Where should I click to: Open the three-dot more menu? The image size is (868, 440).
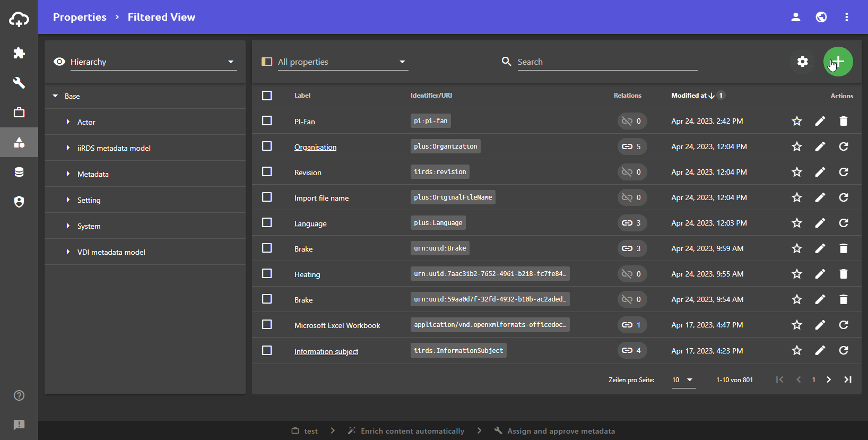847,17
